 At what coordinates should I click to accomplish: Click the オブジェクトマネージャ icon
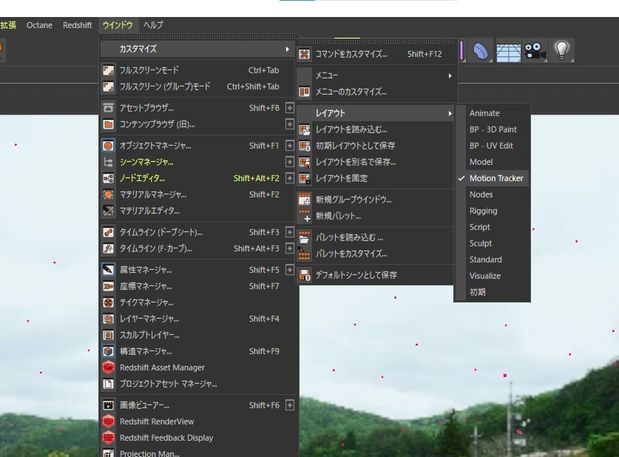coord(108,146)
